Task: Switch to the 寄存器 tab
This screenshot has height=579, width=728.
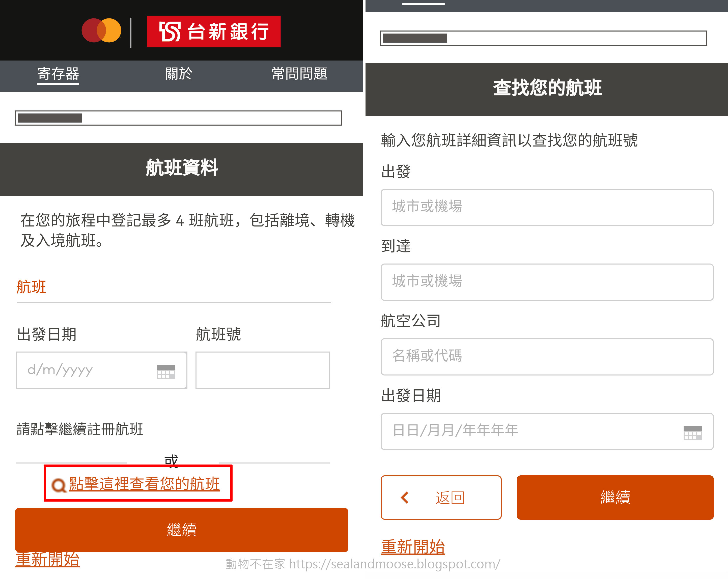Action: [x=58, y=74]
